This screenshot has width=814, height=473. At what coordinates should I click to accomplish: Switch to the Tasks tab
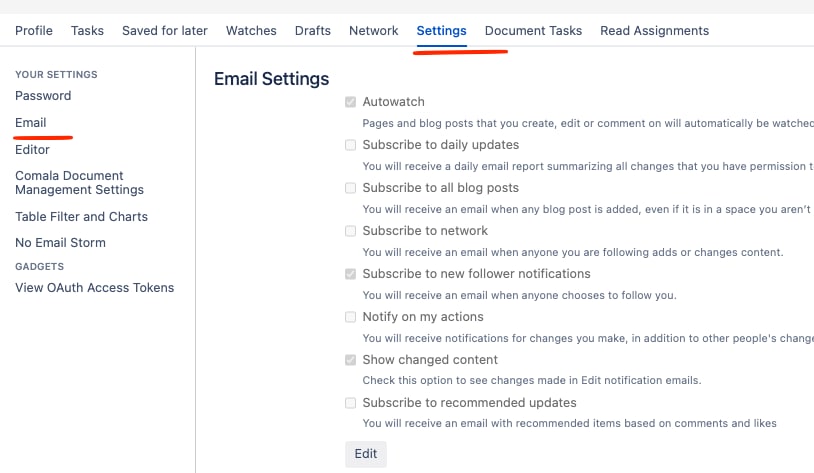click(x=87, y=31)
